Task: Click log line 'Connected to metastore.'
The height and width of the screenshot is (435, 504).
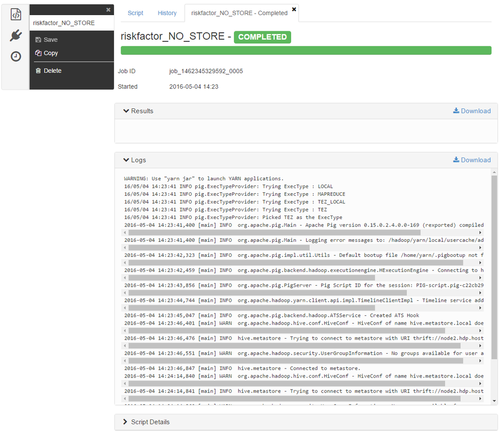Action: 242,368
